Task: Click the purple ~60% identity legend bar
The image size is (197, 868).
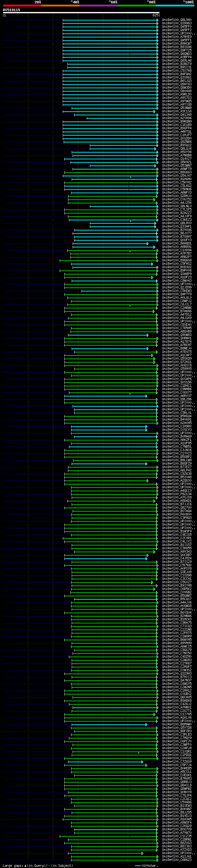Action: tap(98, 6)
